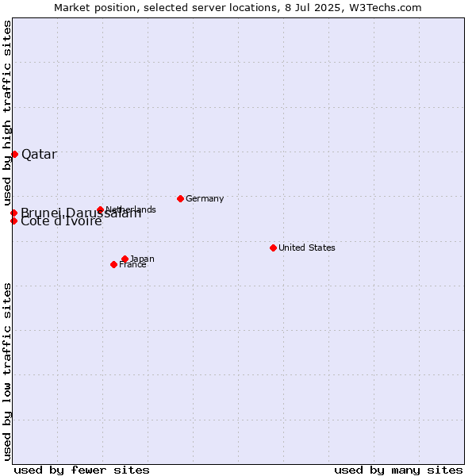Image resolution: width=476 pixels, height=476 pixels.
Task: Select the Germany data point marker
Action: [180, 198]
